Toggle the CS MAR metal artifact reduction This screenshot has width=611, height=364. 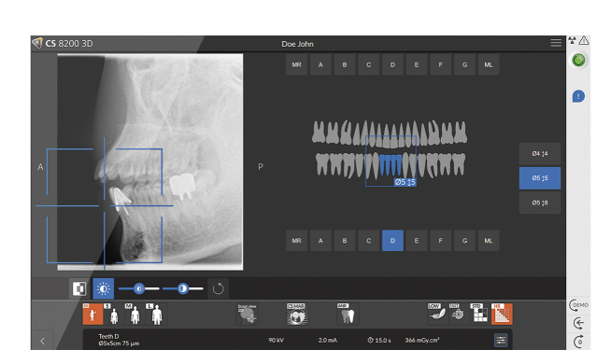pos(296,314)
